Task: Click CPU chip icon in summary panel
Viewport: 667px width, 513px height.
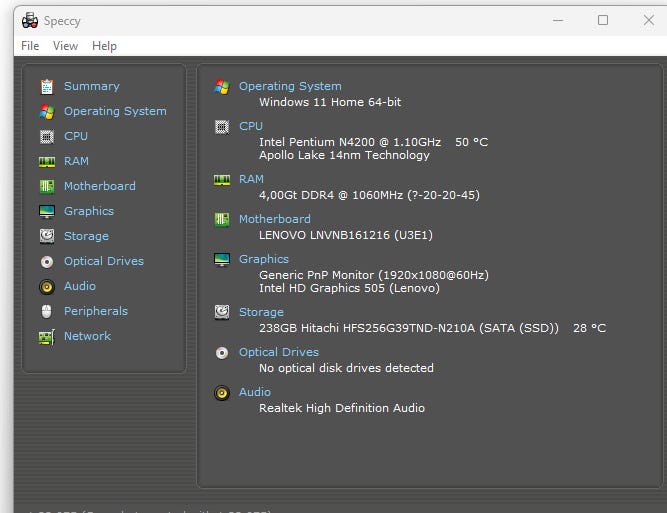Action: tap(222, 127)
